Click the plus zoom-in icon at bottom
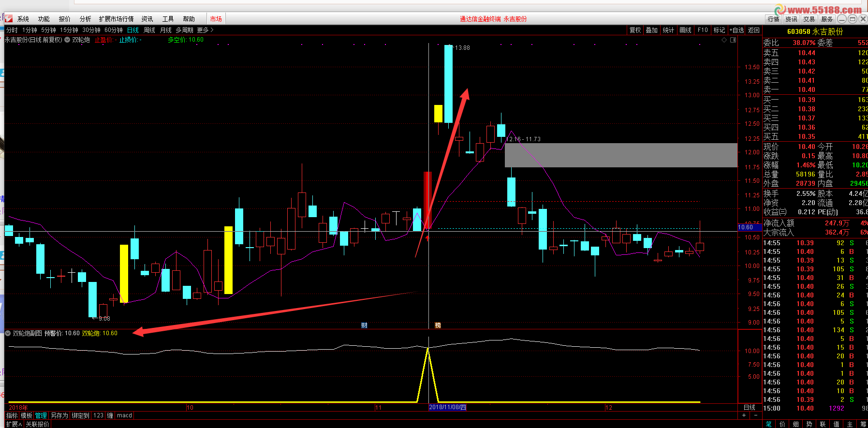868x428 pixels. 744,415
